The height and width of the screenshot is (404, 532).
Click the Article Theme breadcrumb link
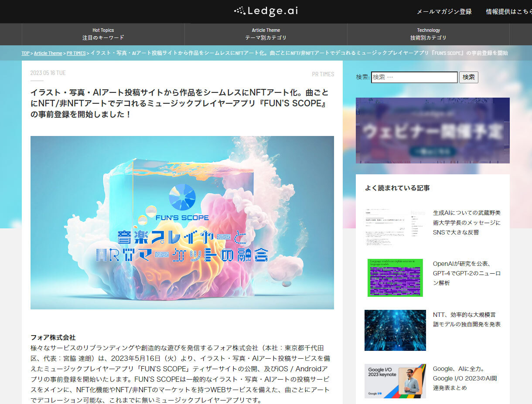(48, 53)
